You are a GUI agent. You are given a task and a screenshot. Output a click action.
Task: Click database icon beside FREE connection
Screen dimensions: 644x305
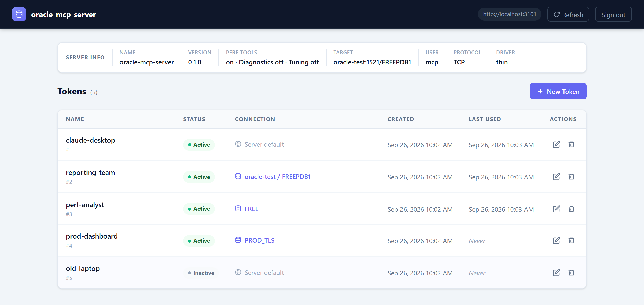pyautogui.click(x=238, y=208)
